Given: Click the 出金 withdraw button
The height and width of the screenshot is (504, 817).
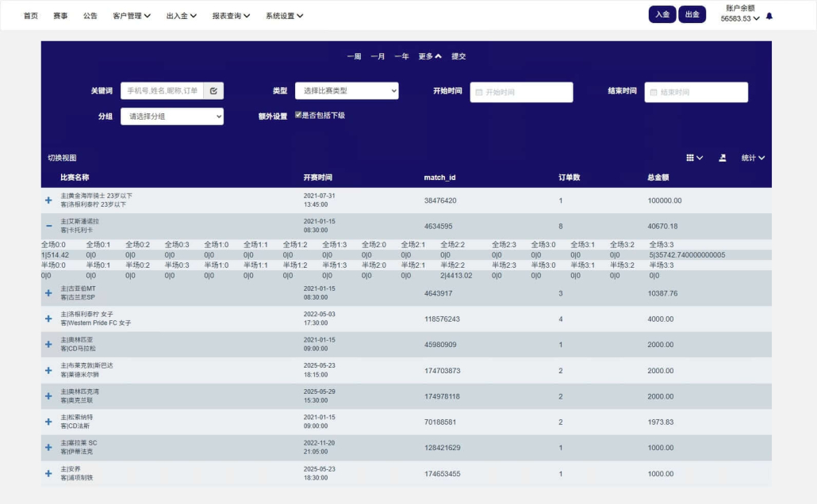Looking at the screenshot, I should pyautogui.click(x=692, y=14).
